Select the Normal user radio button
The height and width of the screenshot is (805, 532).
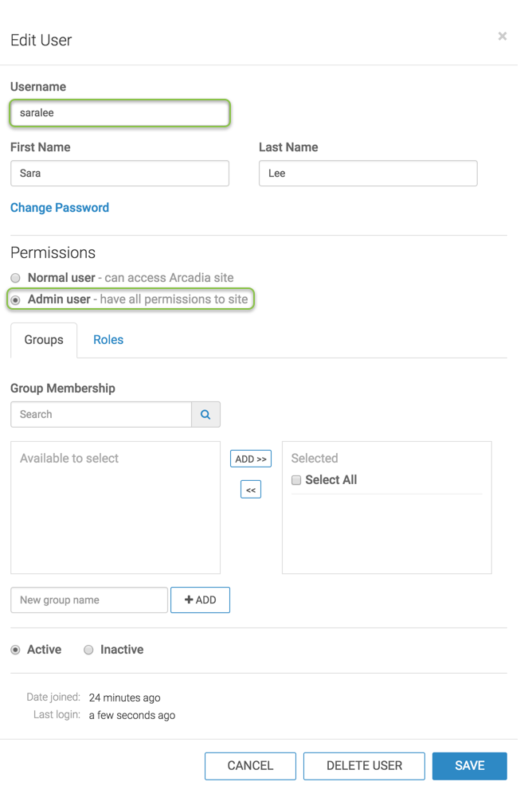click(x=15, y=278)
